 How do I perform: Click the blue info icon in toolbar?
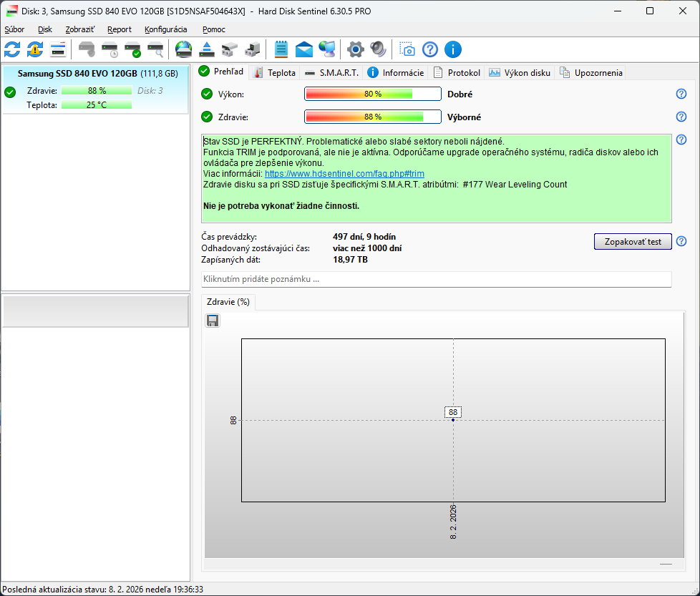(452, 49)
